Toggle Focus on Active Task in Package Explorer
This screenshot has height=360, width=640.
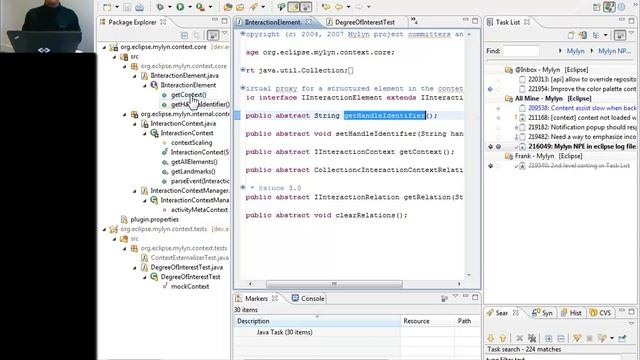(213, 36)
